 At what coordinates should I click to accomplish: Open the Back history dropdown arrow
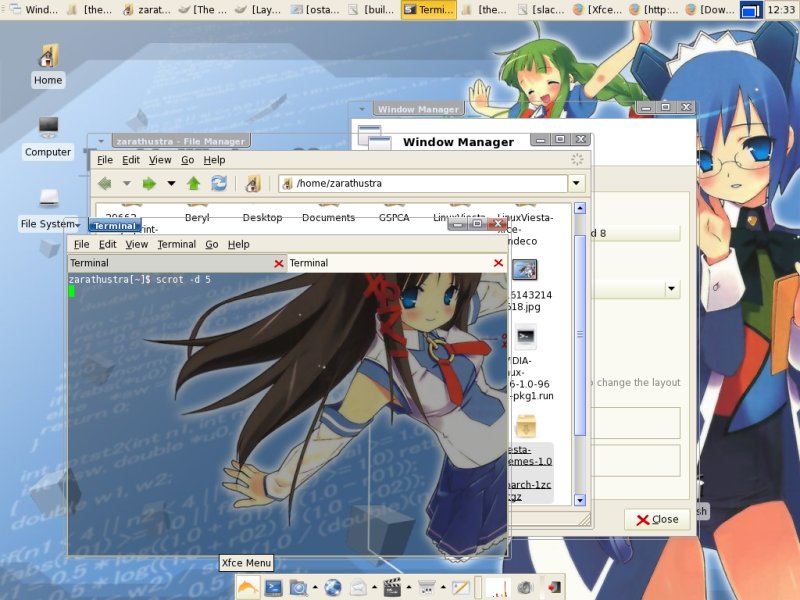pyautogui.click(x=127, y=184)
